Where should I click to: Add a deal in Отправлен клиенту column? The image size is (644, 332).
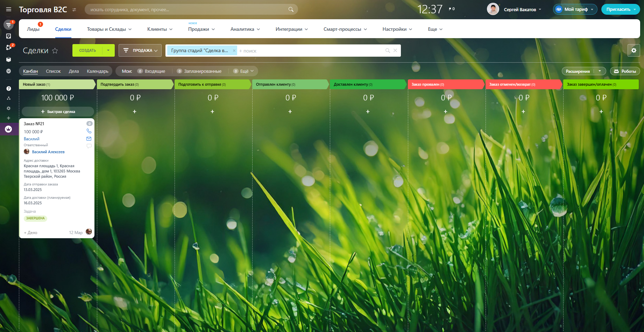[290, 112]
